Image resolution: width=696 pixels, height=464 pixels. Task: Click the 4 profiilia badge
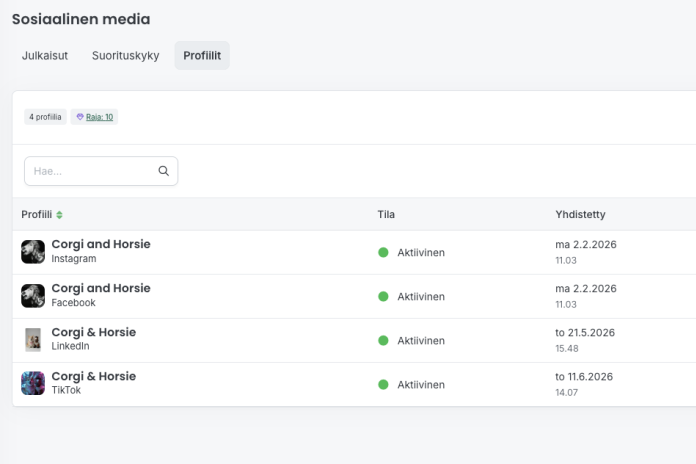coord(45,117)
